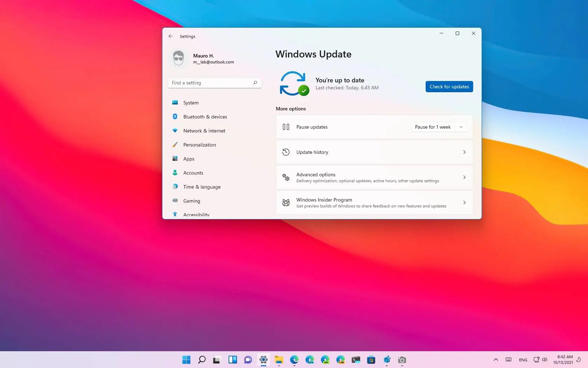Expand the Windows Insider Program entry
The width and height of the screenshot is (588, 368).
tap(464, 203)
